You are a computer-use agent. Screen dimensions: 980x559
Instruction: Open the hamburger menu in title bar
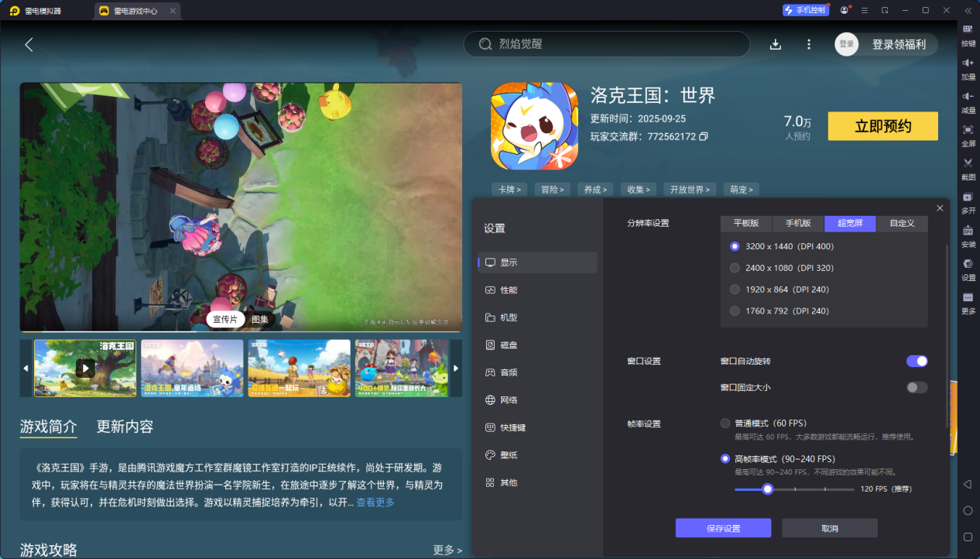(x=864, y=10)
